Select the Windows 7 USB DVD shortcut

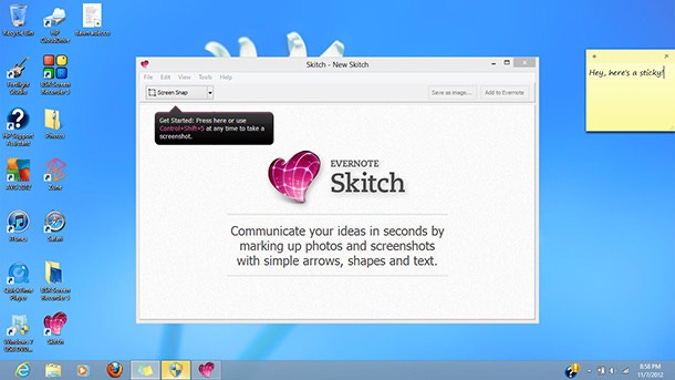(18, 333)
